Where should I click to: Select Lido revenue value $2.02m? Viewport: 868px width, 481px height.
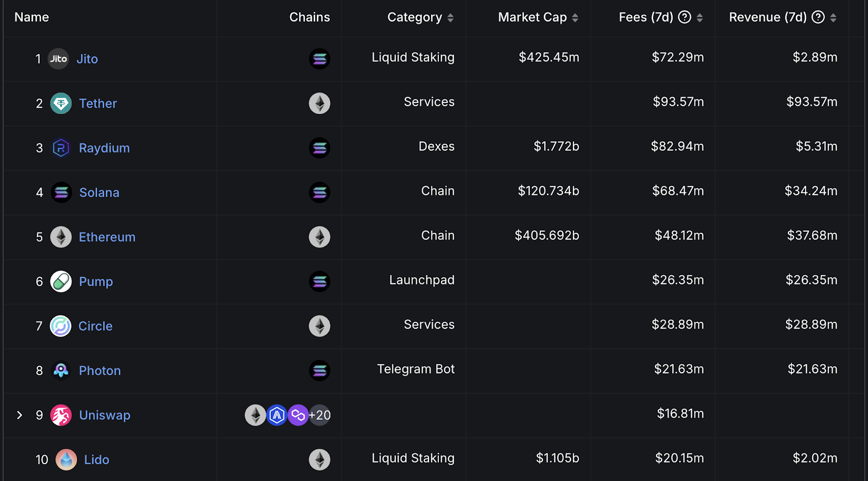coord(815,458)
